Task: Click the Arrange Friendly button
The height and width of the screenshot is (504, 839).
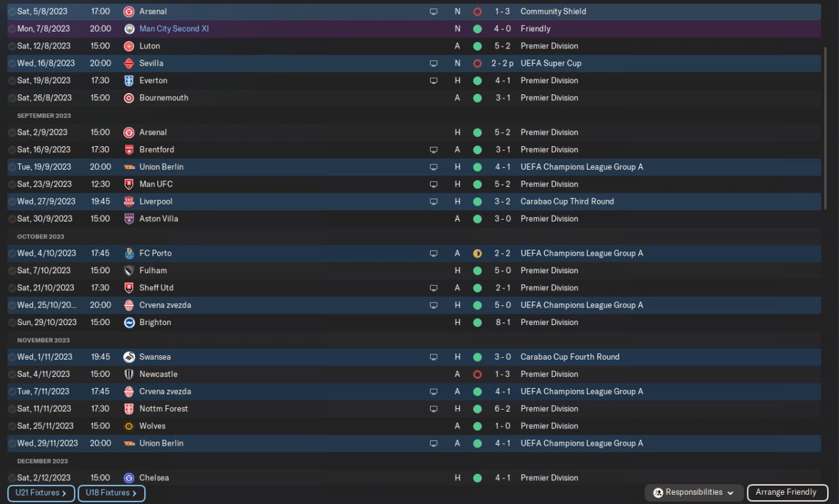Action: [786, 492]
